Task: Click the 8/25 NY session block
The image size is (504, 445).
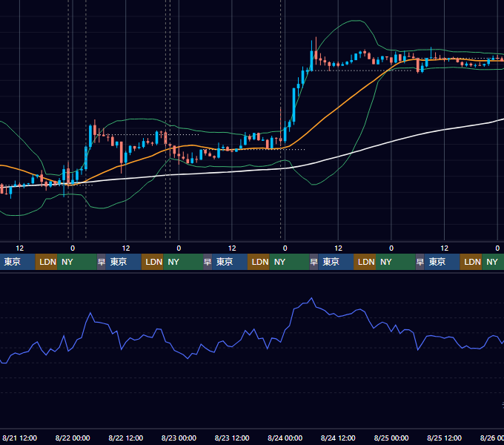Action: click(x=493, y=262)
